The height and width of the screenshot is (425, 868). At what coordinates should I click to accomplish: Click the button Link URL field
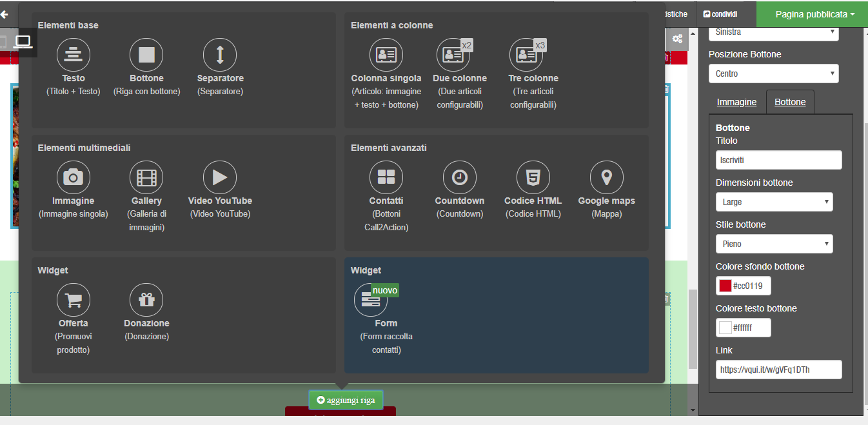778,370
